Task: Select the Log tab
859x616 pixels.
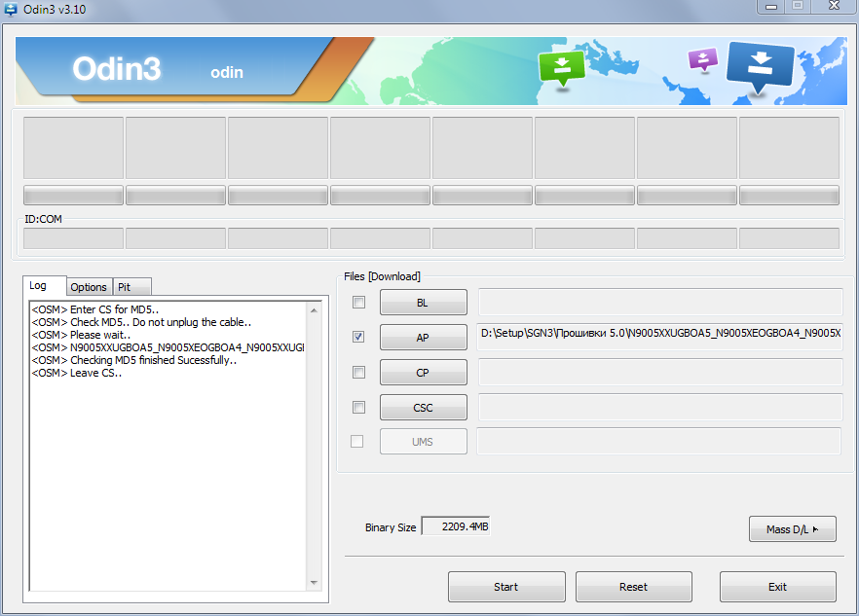Action: point(38,286)
